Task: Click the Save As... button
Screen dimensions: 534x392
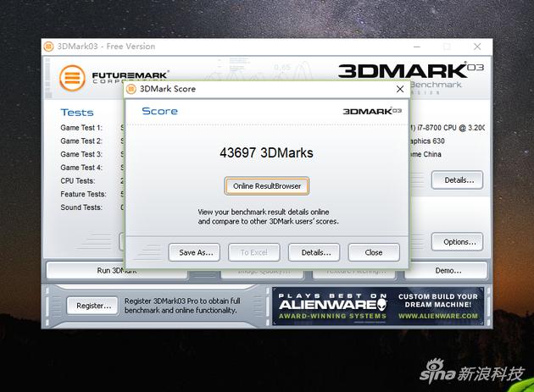Action: [194, 252]
